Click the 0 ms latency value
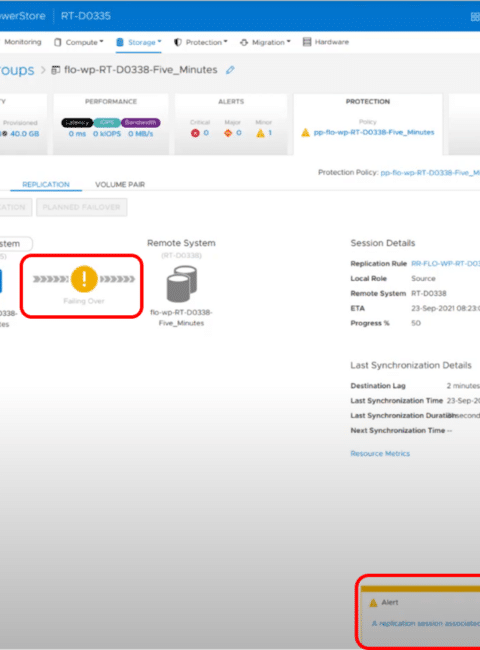Viewport: 480px width, 650px height. [78, 134]
